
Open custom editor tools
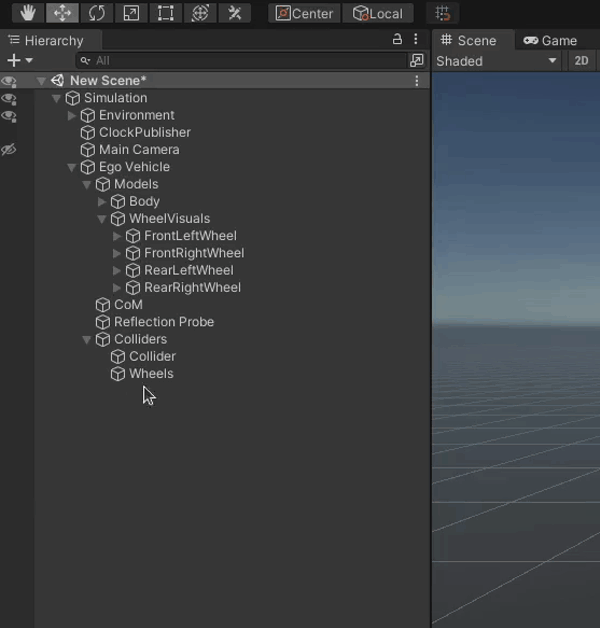(234, 13)
